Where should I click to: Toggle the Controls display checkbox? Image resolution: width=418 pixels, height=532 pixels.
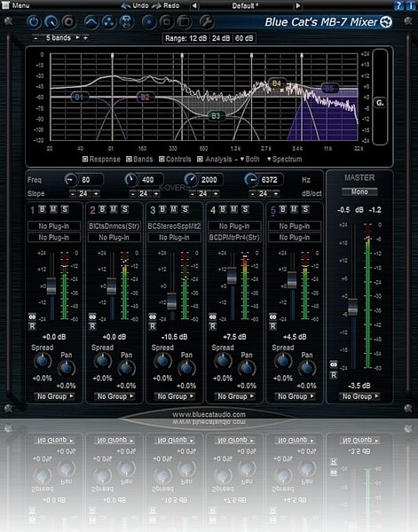coord(162,159)
